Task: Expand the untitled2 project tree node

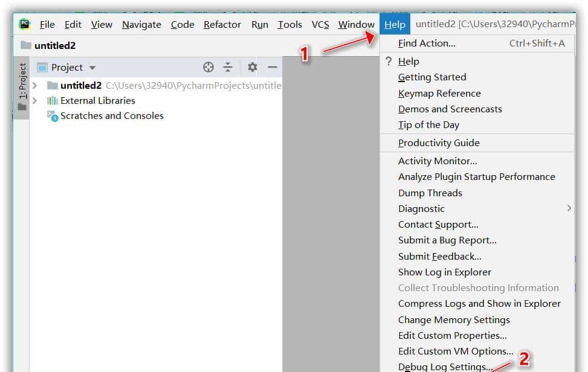Action: (x=35, y=86)
